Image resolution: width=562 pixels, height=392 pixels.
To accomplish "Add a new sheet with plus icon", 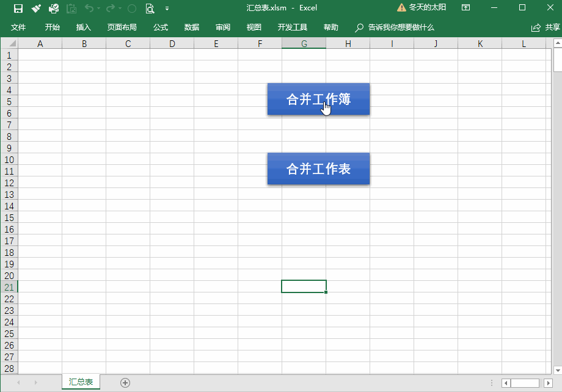I will tap(125, 383).
